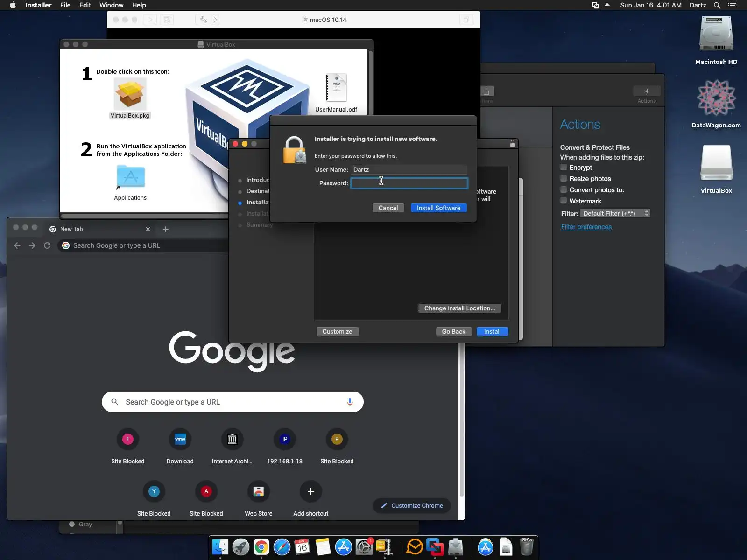Open the Download shortcut tile
The width and height of the screenshot is (747, 560).
coord(180,447)
